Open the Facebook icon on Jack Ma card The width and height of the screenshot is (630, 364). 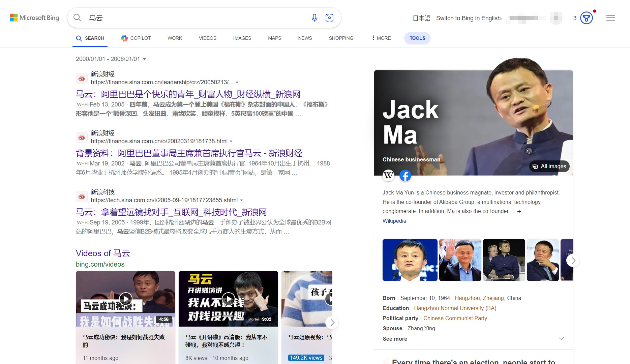405,175
